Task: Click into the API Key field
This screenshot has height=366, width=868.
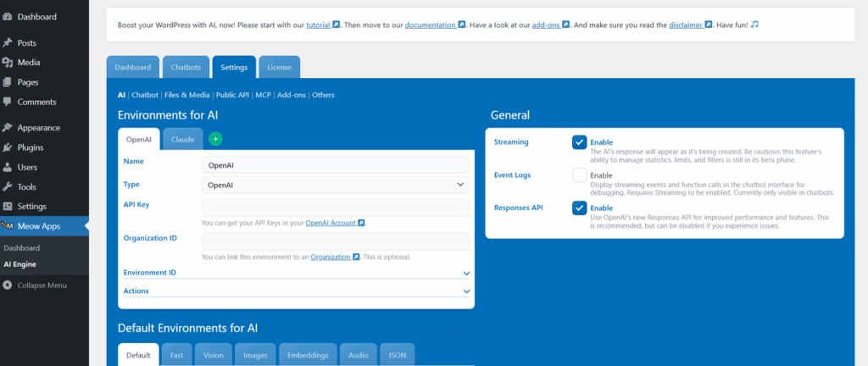Action: 336,208
